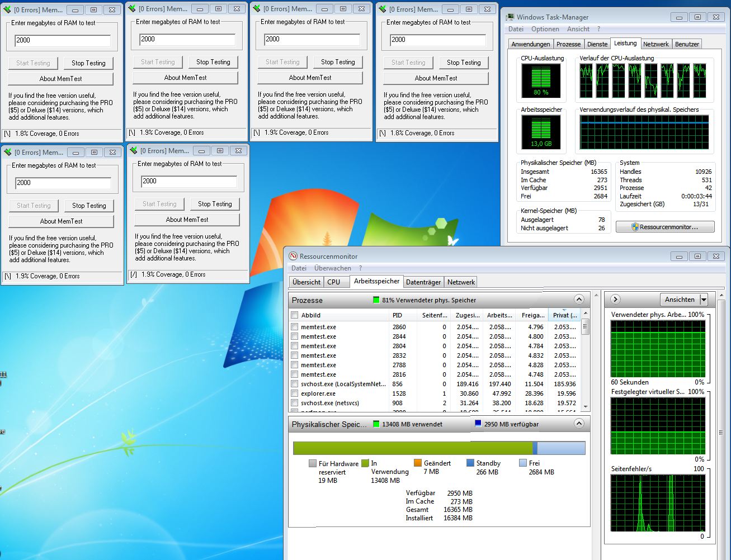Check the memtest.exe row with PID 2832
731x560 pixels.
click(x=295, y=355)
